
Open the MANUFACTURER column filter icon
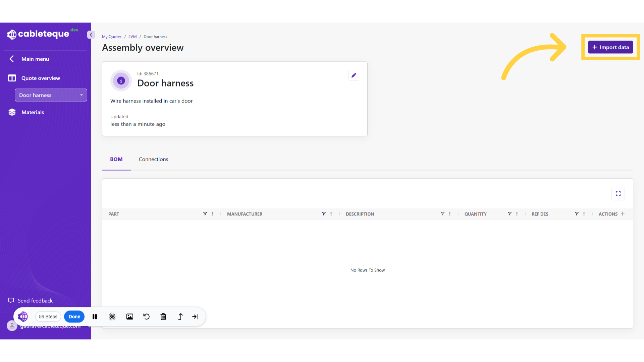324,214
